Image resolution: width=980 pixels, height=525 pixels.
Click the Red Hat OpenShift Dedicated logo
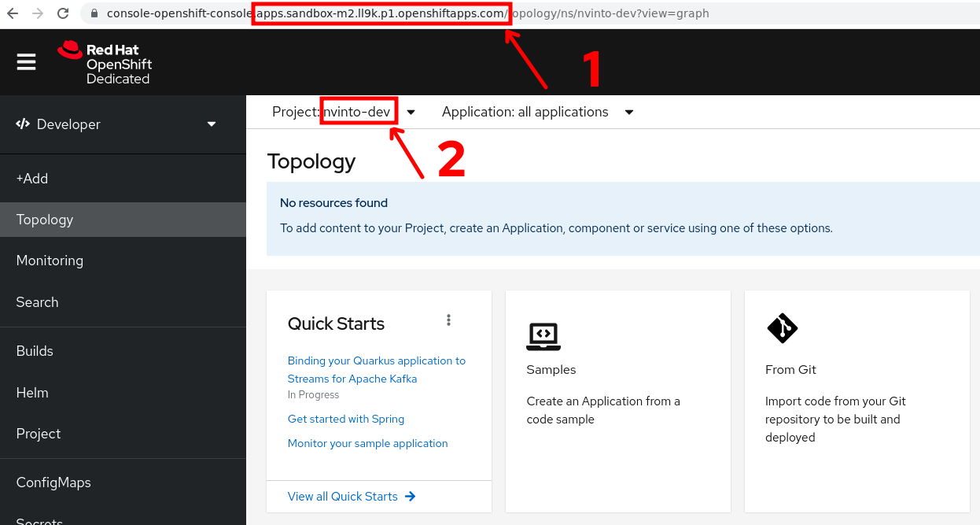(x=104, y=61)
